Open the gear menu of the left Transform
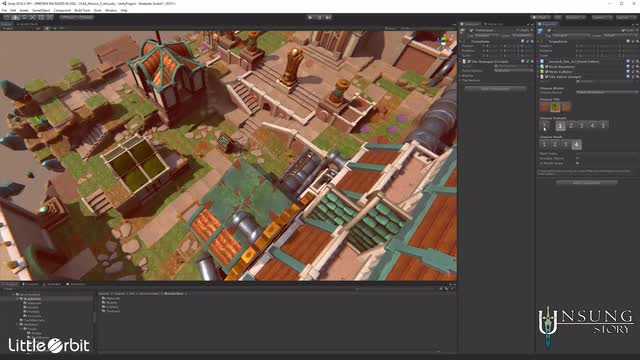Image resolution: width=640 pixels, height=360 pixels. (532, 41)
